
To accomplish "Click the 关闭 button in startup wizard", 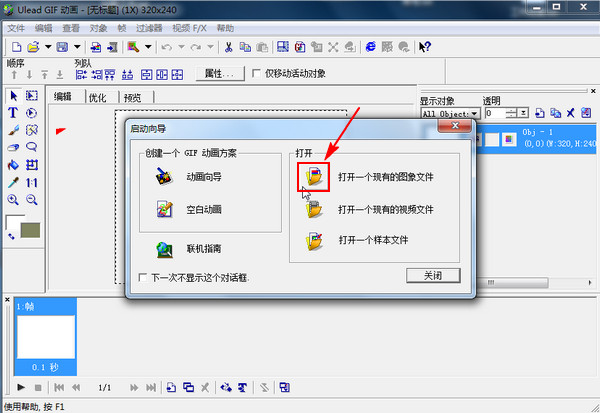I will tap(433, 275).
